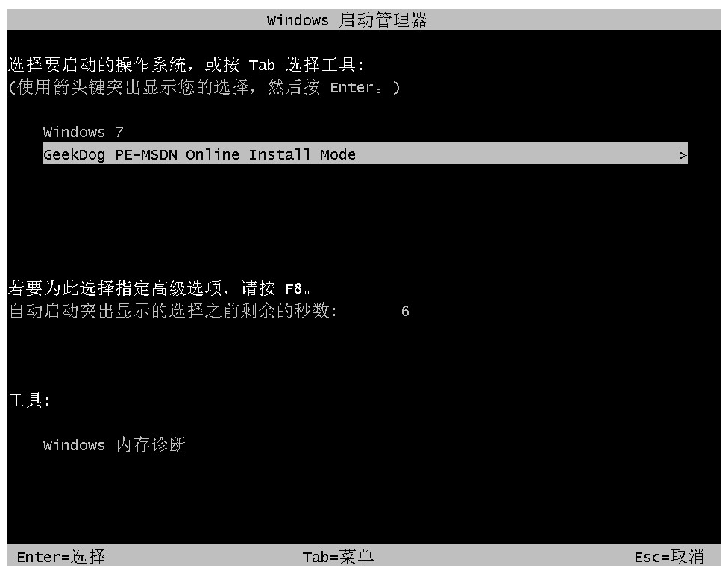Click the number 7 in Windows 7 entry
The height and width of the screenshot is (571, 728).
click(119, 132)
